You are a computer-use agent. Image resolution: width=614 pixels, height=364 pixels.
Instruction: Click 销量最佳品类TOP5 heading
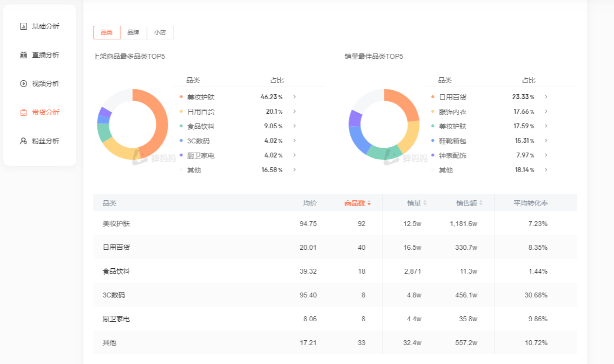[x=374, y=56]
